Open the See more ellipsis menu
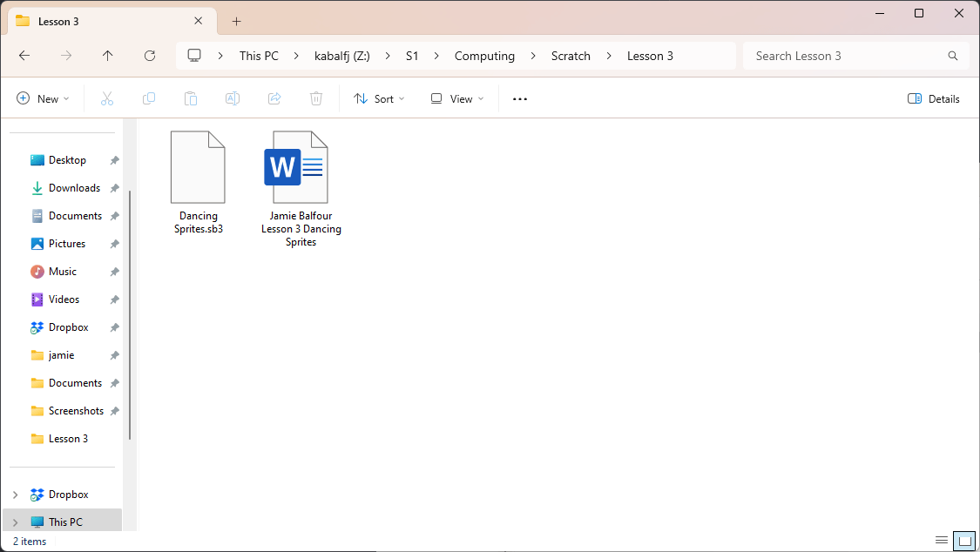Screen dimensions: 980x552 pyautogui.click(x=520, y=98)
